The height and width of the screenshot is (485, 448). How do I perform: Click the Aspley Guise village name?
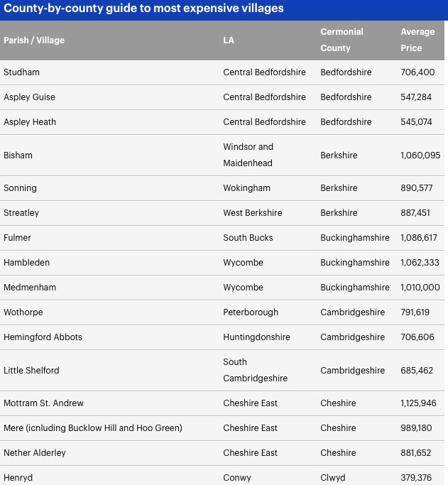pos(29,97)
